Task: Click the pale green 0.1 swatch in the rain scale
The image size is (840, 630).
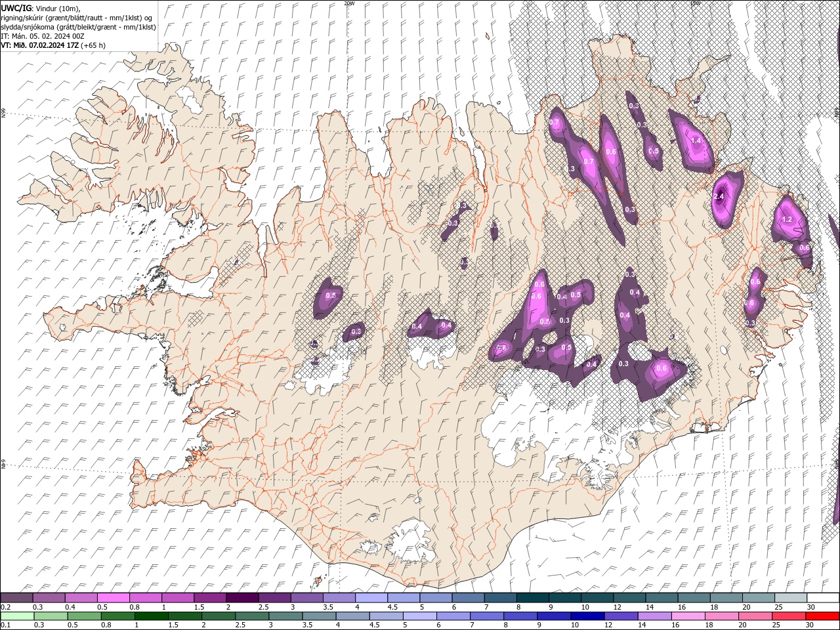Action: click(18, 616)
